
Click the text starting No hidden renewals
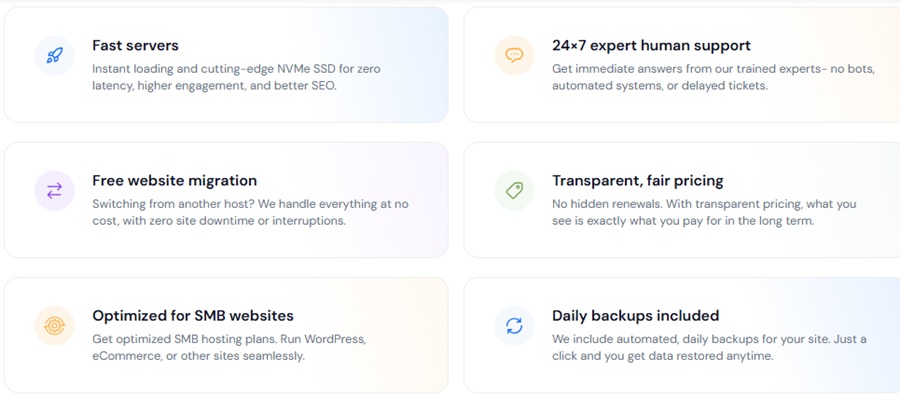704,212
